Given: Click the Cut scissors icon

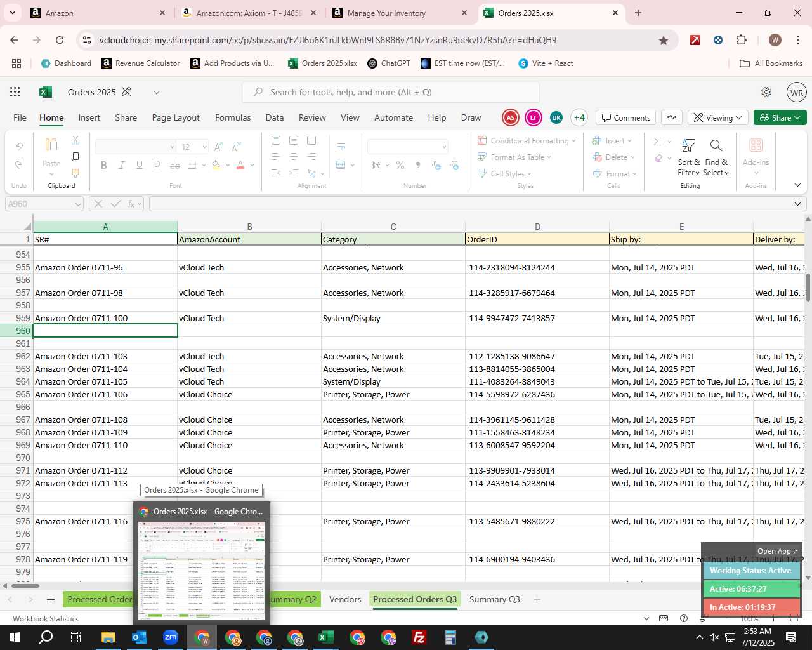Looking at the screenshot, I should [x=75, y=140].
